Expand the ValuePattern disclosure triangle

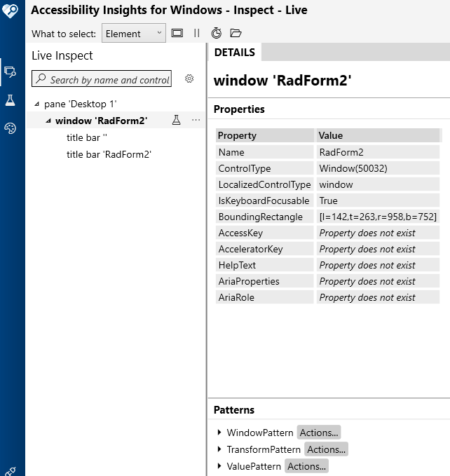click(219, 466)
